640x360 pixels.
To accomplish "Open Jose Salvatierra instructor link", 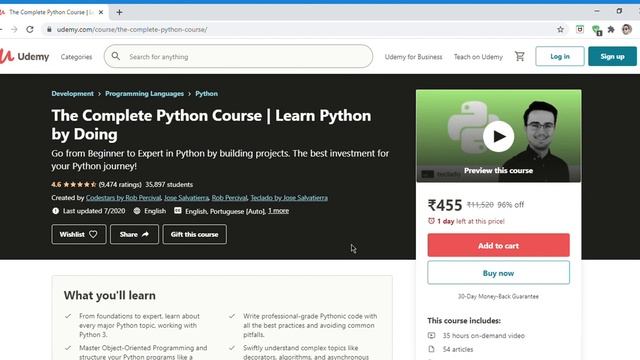I will click(186, 198).
